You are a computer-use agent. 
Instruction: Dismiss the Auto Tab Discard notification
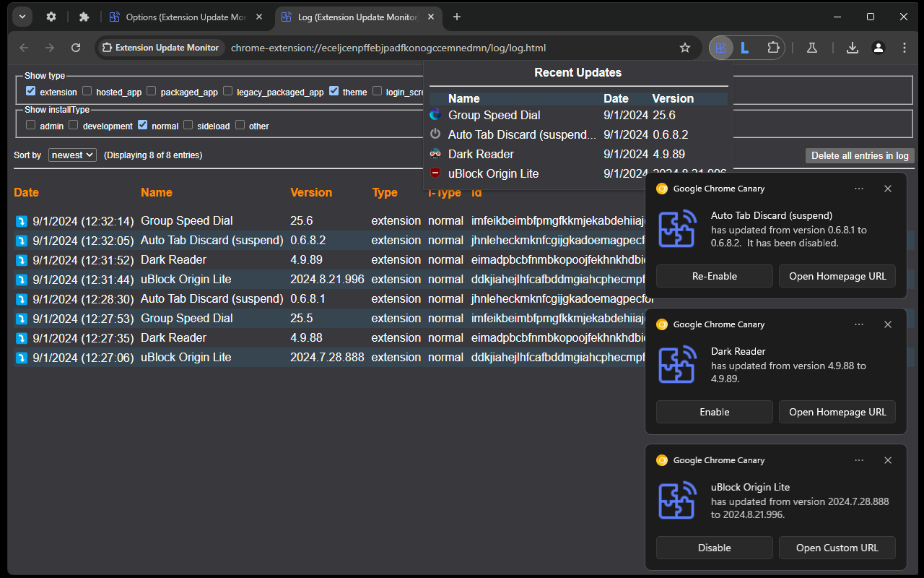[888, 189]
